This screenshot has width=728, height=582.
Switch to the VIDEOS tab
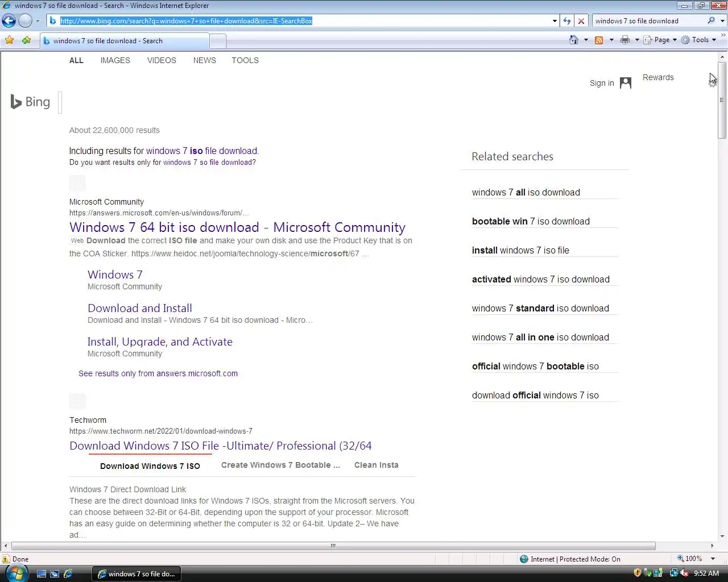[162, 60]
